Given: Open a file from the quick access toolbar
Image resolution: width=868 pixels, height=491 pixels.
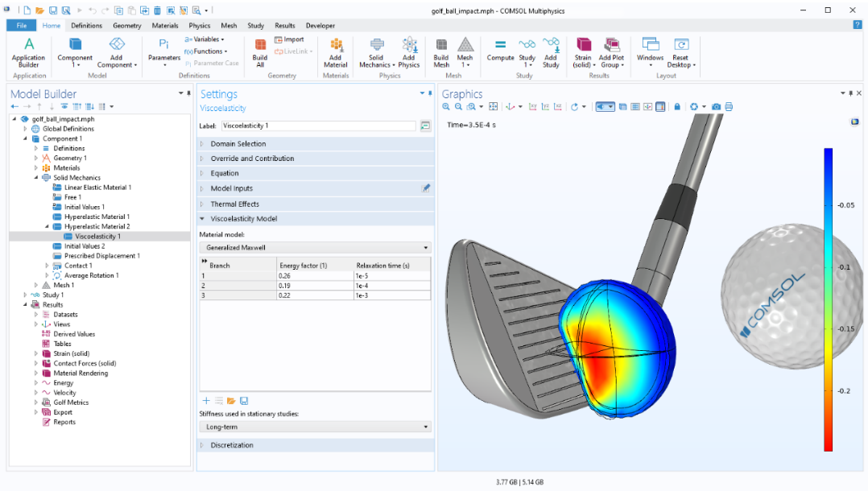Looking at the screenshot, I should click(40, 10).
